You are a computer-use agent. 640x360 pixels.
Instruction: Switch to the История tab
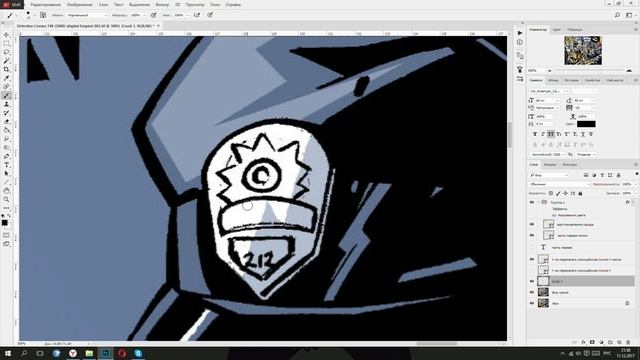point(571,80)
